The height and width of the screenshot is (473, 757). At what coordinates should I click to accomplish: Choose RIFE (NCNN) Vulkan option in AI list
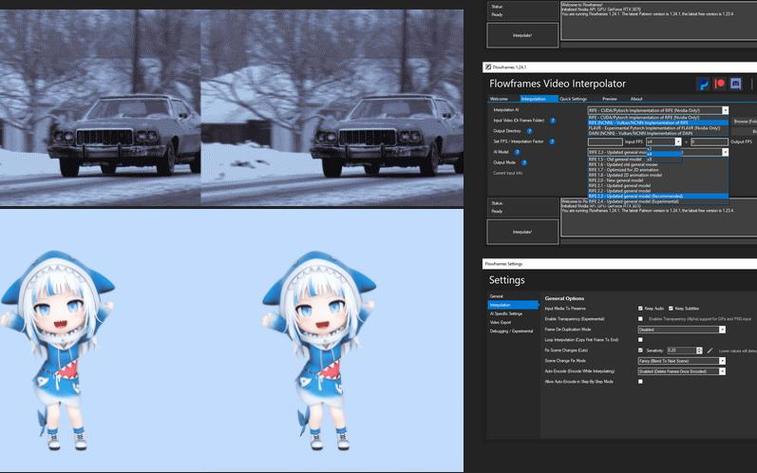click(658, 123)
